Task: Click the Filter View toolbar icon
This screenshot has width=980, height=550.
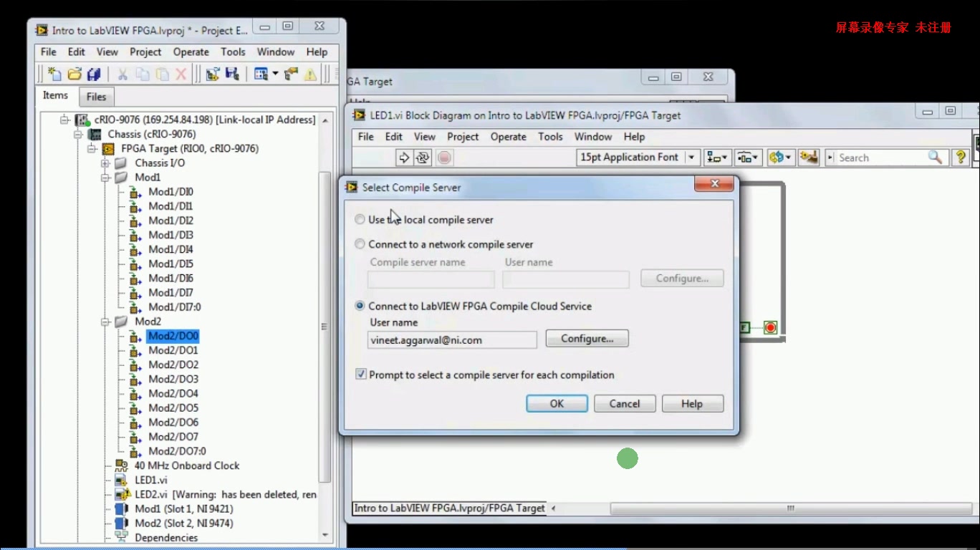Action: tap(261, 74)
